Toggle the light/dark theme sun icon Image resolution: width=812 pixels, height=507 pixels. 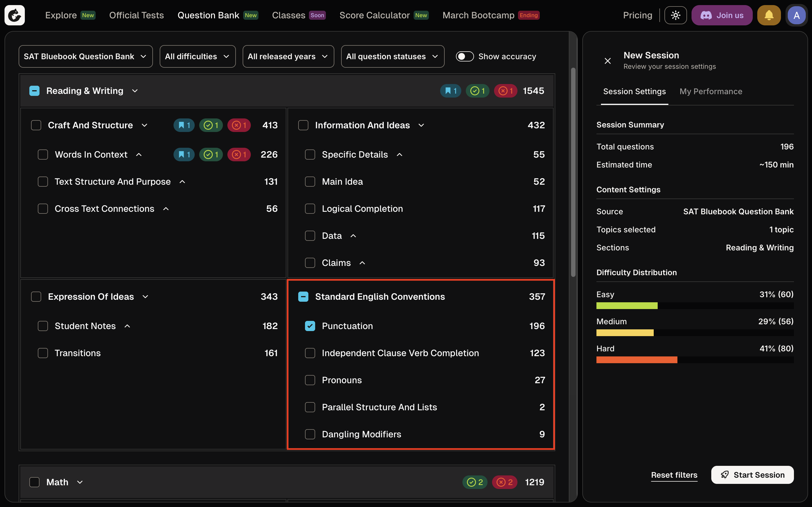tap(675, 15)
